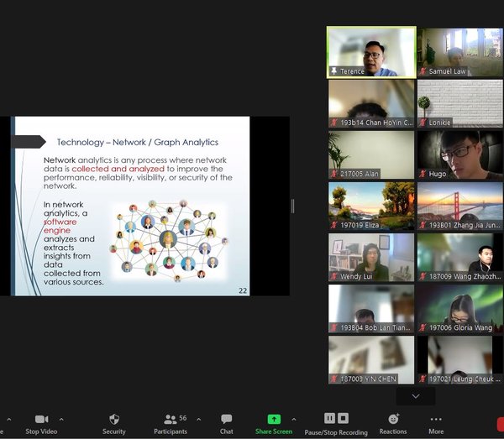Open the Participants panel
This screenshot has height=439, width=504.
click(171, 419)
